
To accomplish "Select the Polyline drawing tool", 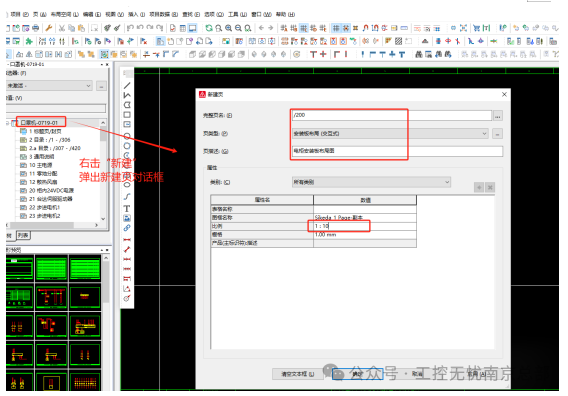I will 127,95.
